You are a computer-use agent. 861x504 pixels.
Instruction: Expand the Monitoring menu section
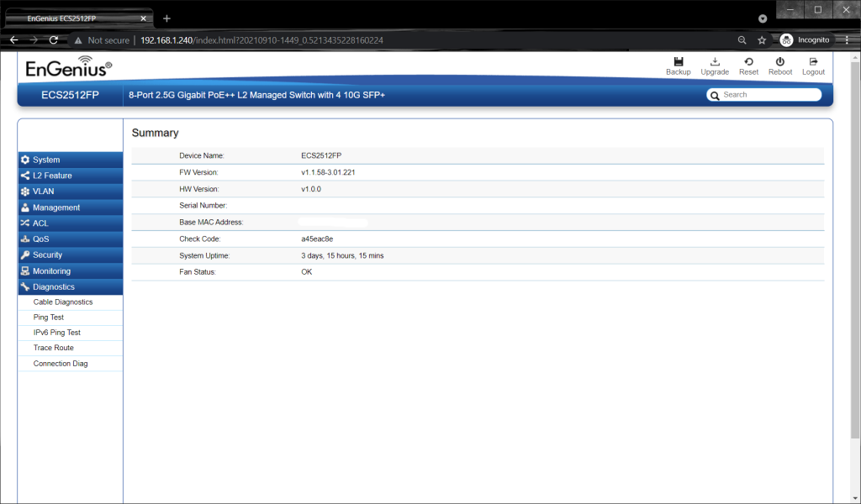click(x=71, y=271)
